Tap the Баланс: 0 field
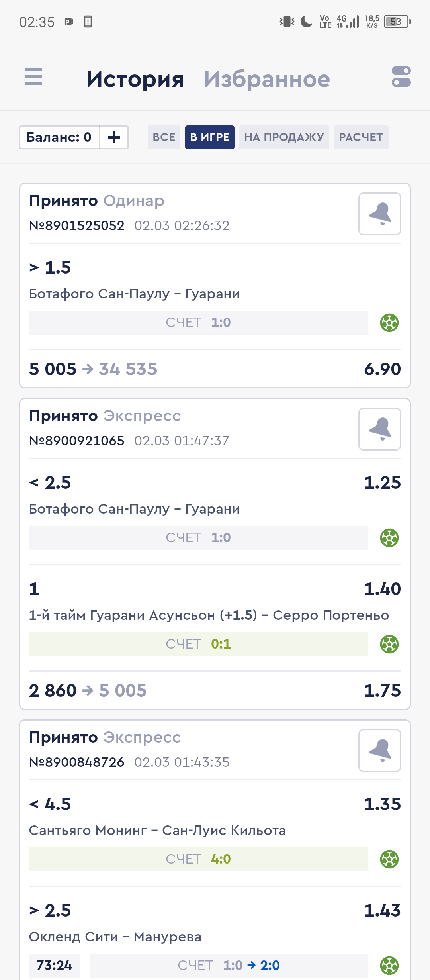This screenshot has height=980, width=430. [59, 137]
